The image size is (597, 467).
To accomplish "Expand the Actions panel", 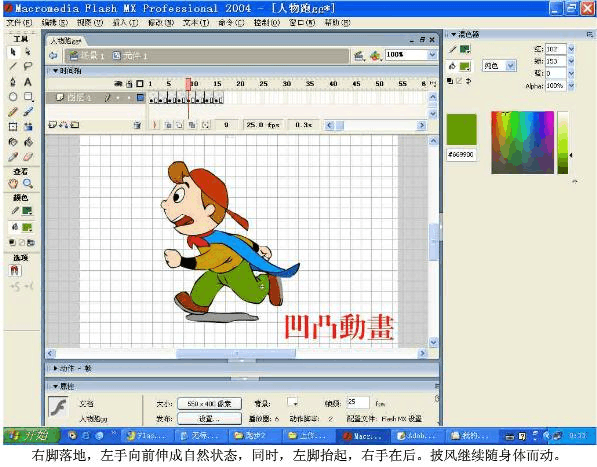I will (56, 368).
